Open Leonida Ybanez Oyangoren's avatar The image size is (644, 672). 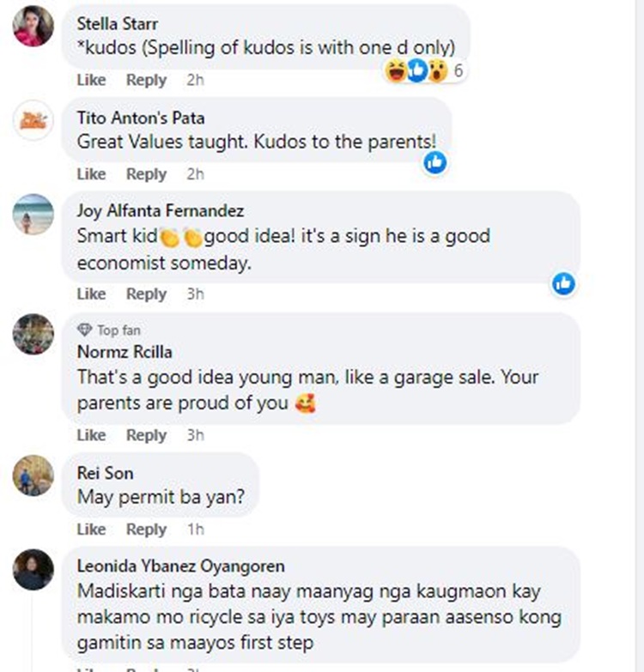33,570
